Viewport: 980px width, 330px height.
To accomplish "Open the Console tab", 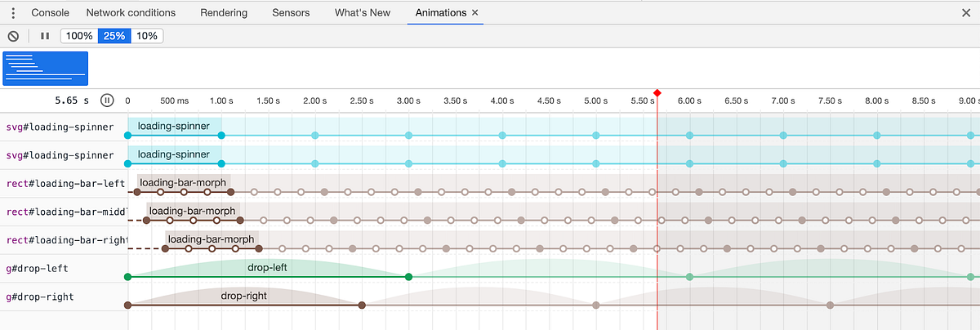I will point(50,13).
